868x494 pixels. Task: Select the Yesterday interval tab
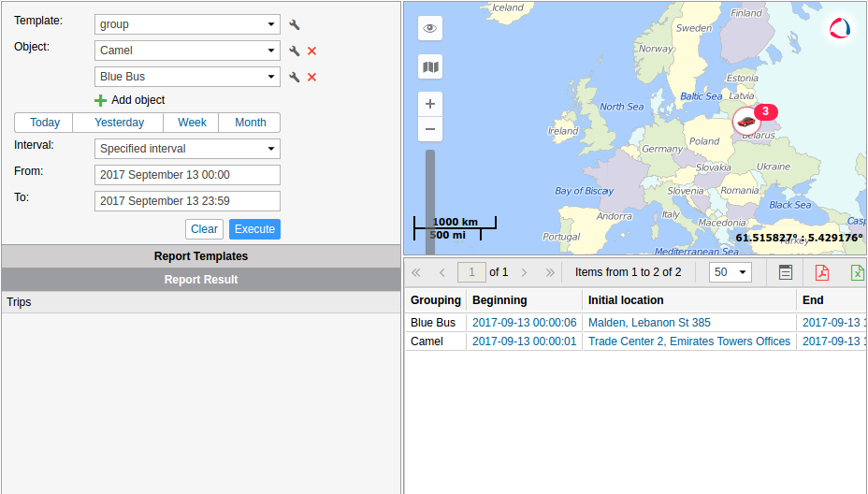120,123
